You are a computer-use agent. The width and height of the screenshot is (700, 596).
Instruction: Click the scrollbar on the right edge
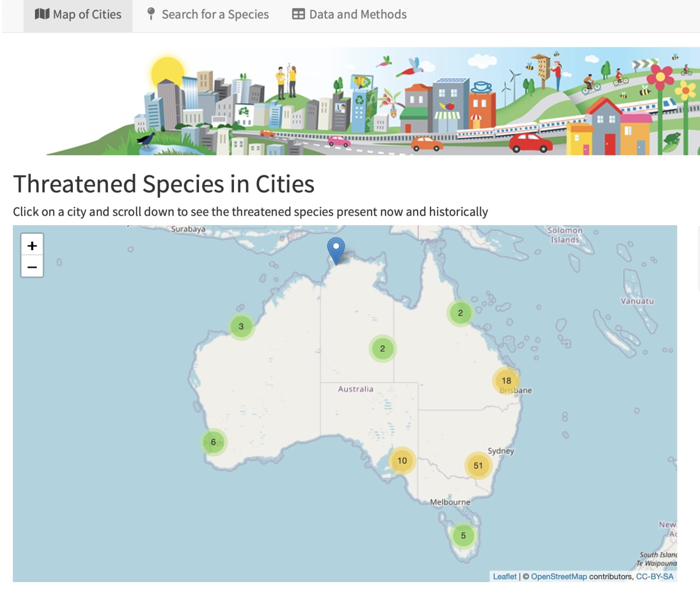[697, 257]
